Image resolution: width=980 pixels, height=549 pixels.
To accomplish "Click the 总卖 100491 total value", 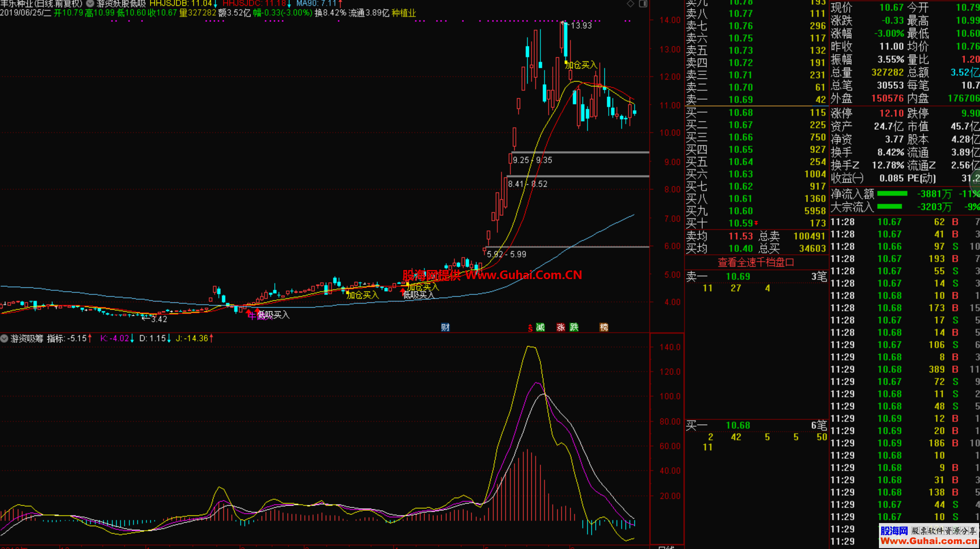I will pyautogui.click(x=809, y=236).
